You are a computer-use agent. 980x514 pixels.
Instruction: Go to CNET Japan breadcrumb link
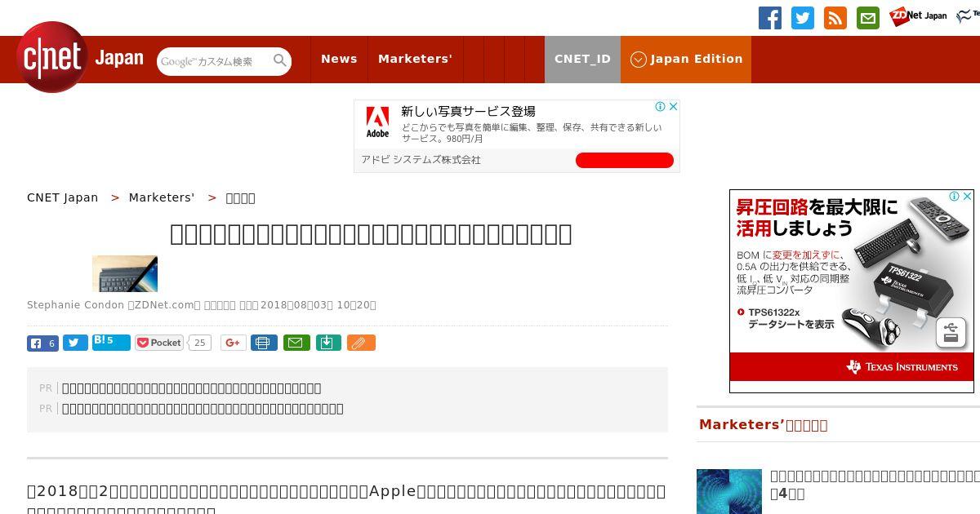tap(62, 197)
